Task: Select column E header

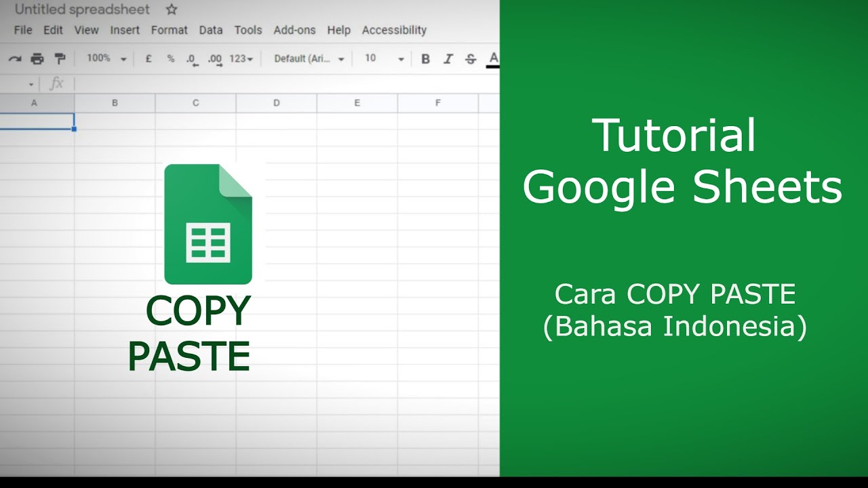Action: [x=357, y=103]
